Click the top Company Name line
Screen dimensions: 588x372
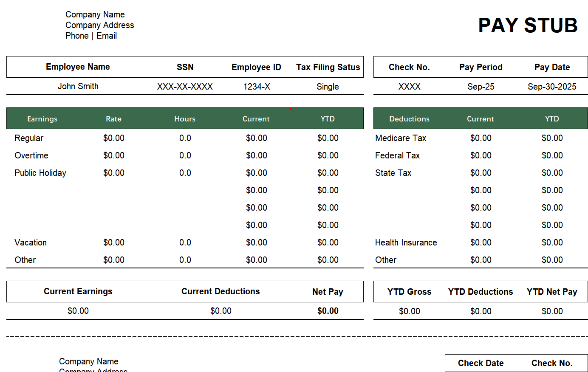tap(95, 14)
